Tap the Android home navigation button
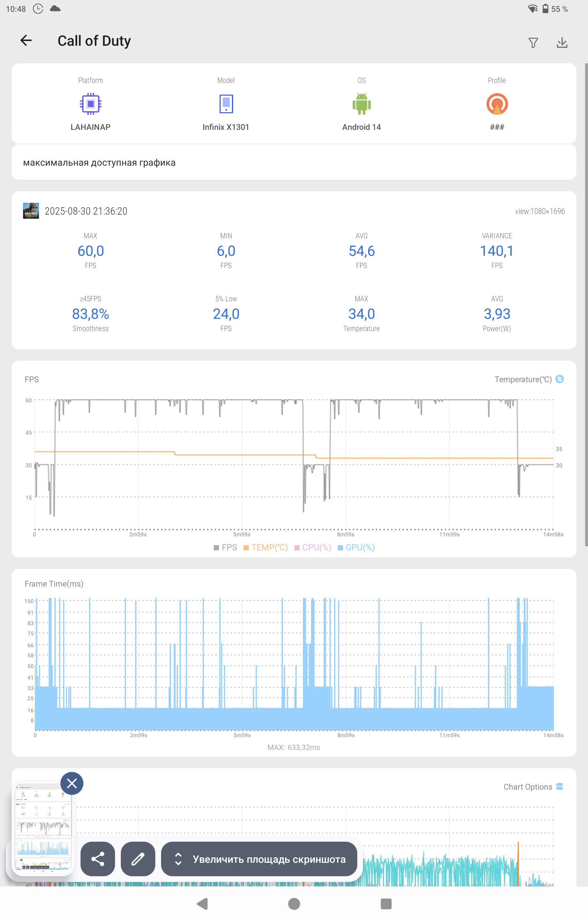The height and width of the screenshot is (921, 588). tap(294, 904)
